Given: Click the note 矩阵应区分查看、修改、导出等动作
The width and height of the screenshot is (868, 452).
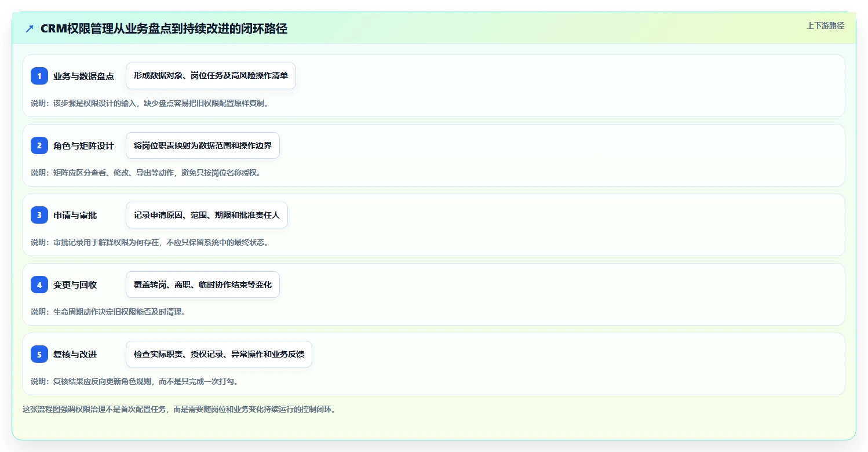Looking at the screenshot, I should pyautogui.click(x=146, y=173).
